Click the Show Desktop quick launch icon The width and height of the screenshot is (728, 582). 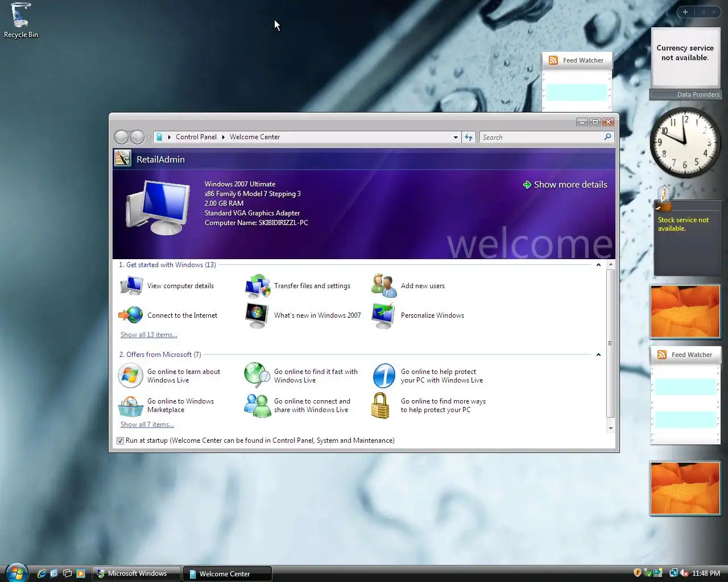54,573
